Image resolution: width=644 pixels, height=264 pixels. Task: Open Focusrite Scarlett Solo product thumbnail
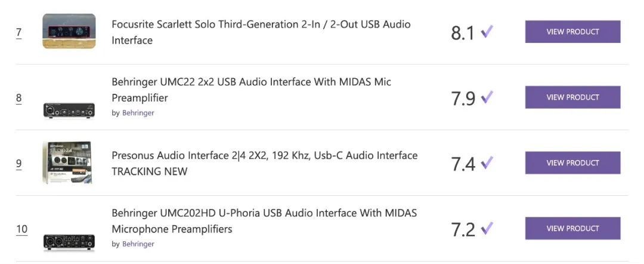tap(69, 31)
